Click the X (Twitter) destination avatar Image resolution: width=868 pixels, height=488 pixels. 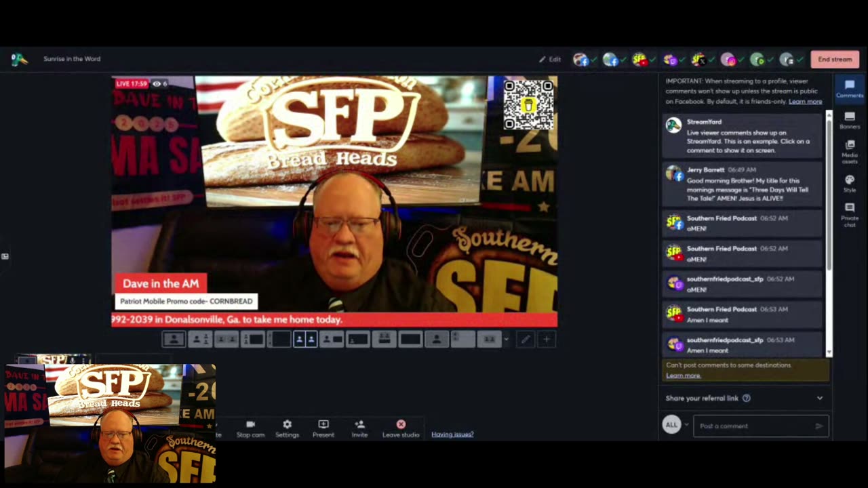[698, 60]
